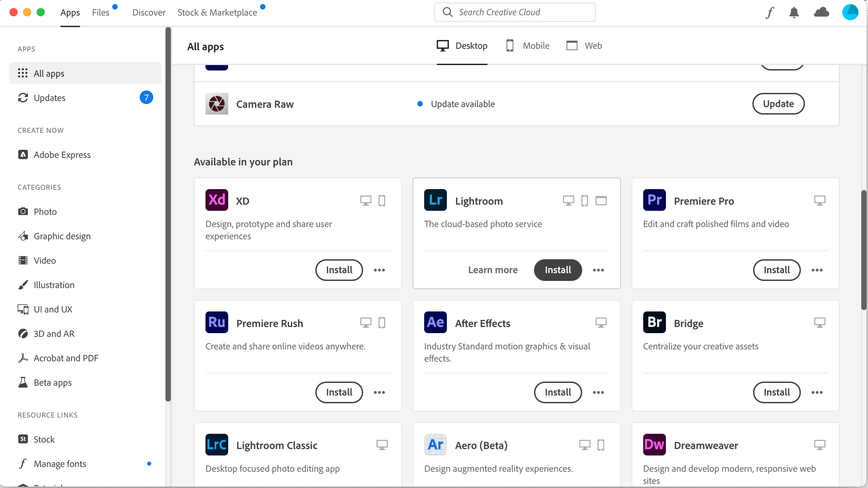Open more options for Premiere Pro
The width and height of the screenshot is (868, 488).
pyautogui.click(x=817, y=270)
